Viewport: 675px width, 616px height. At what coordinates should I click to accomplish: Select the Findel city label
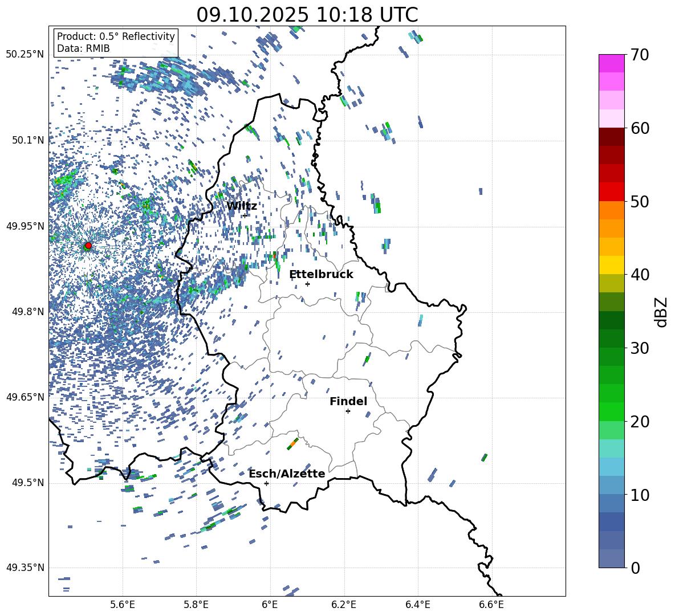[x=348, y=402]
